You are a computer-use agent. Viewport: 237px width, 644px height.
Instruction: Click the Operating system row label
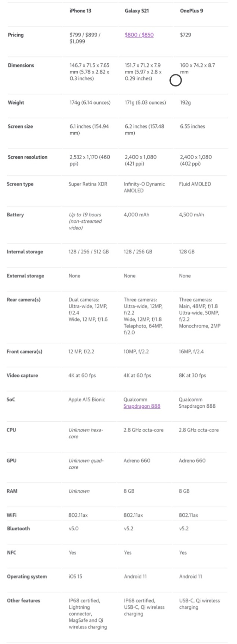pos(27,577)
